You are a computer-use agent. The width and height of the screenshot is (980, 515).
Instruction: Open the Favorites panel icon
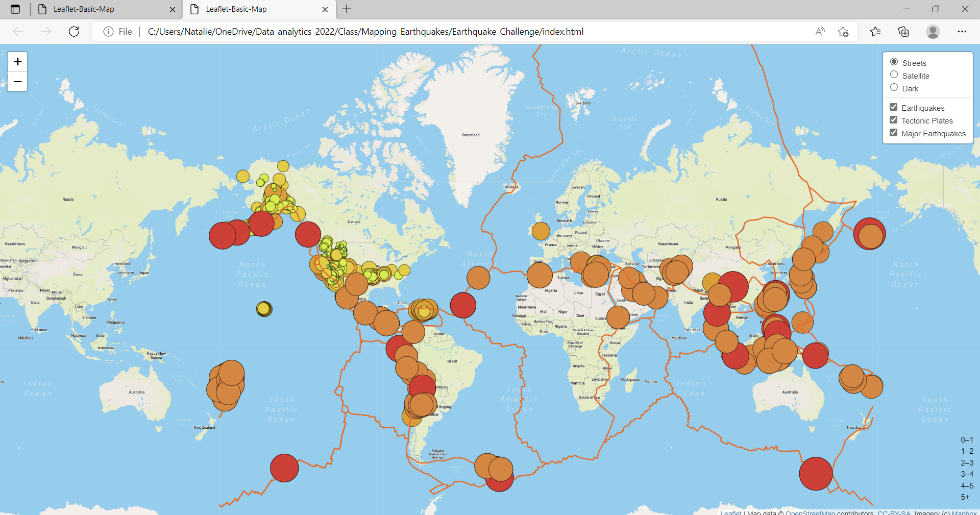pyautogui.click(x=875, y=31)
